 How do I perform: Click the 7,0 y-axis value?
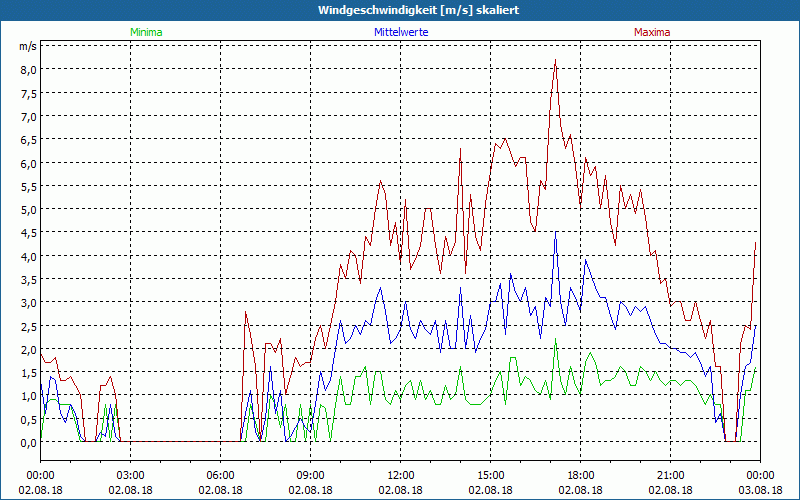(x=28, y=117)
